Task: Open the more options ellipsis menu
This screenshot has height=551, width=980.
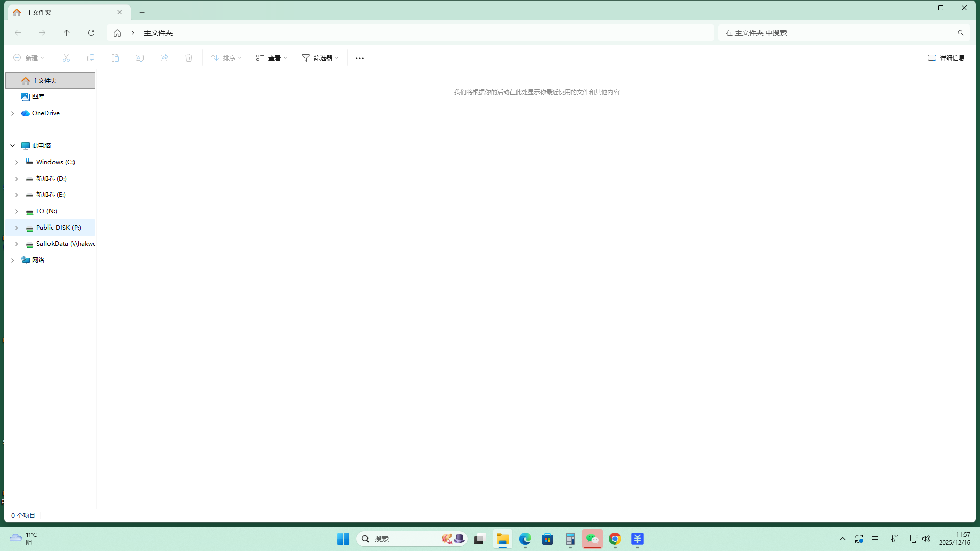Action: tap(360, 58)
